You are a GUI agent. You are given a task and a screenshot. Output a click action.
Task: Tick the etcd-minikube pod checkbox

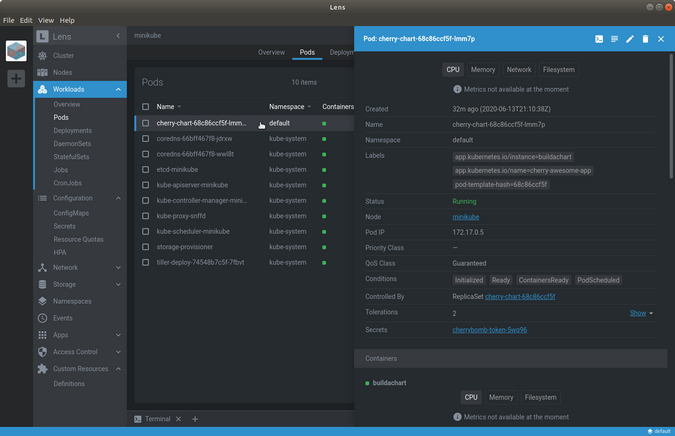tap(145, 170)
